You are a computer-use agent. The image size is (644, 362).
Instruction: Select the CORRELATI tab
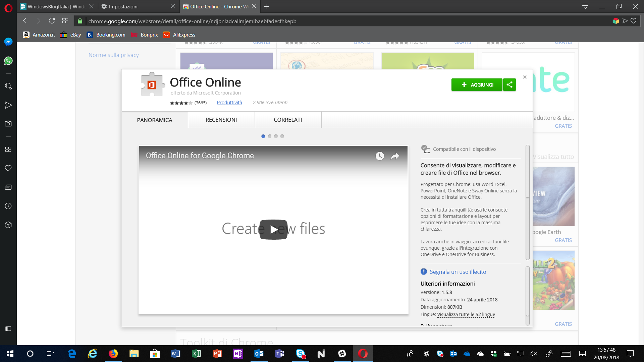288,120
